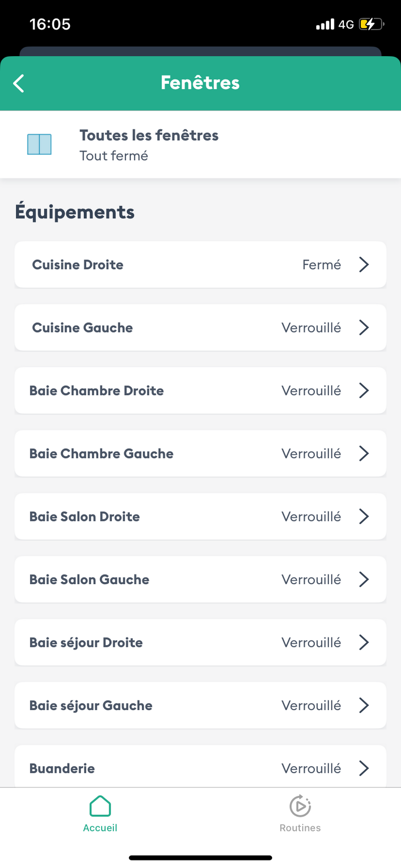This screenshot has width=401, height=868.
Task: Tap the Accueil home icon
Action: coord(100,806)
